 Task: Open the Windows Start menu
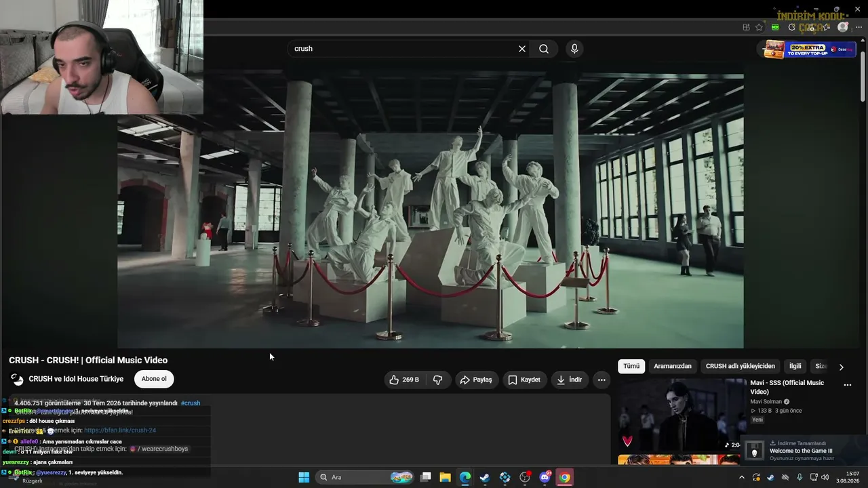tap(304, 477)
